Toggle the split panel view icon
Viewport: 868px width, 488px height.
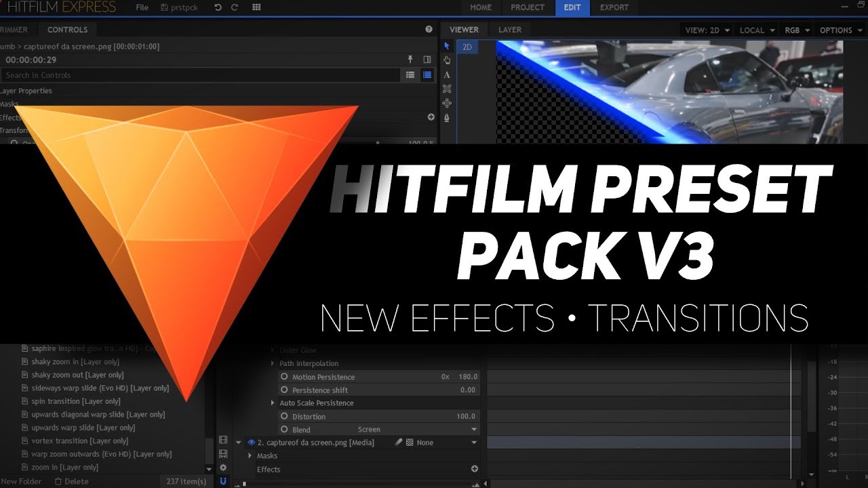(x=427, y=60)
